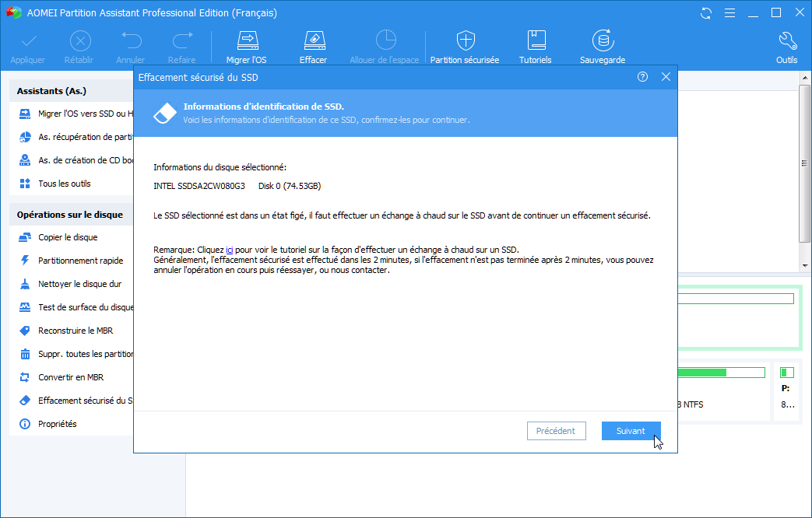Open Tous les outils in sidebar
The image size is (812, 518).
(x=55, y=184)
